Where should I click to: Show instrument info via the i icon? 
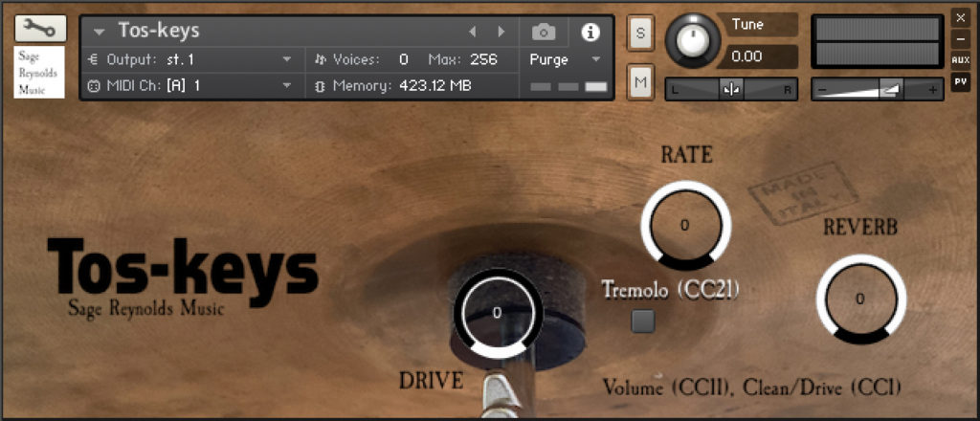point(590,32)
